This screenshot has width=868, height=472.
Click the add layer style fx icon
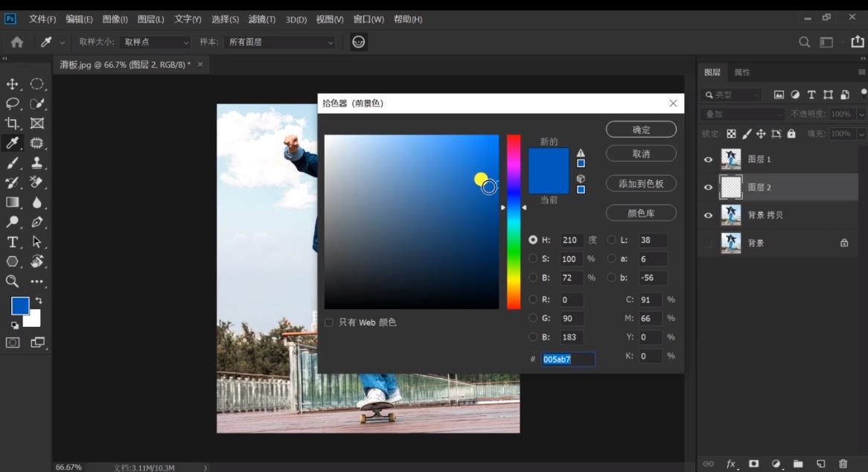click(731, 464)
